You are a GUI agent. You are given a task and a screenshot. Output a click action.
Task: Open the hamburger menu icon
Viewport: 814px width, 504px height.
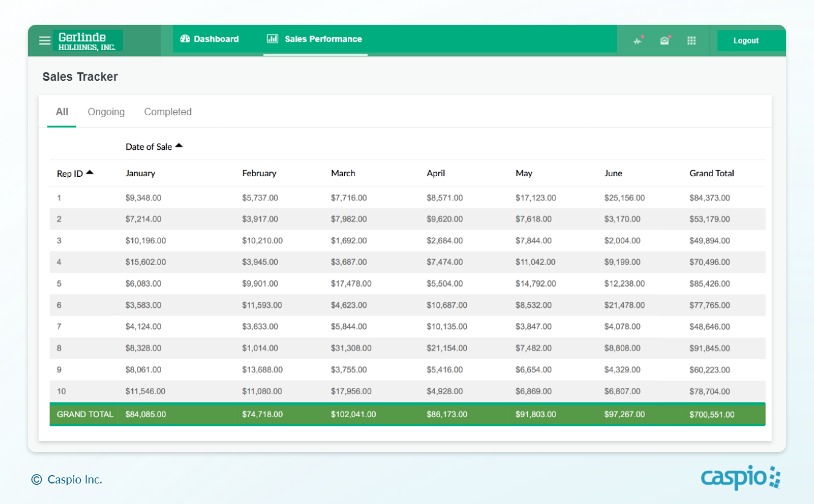click(45, 40)
